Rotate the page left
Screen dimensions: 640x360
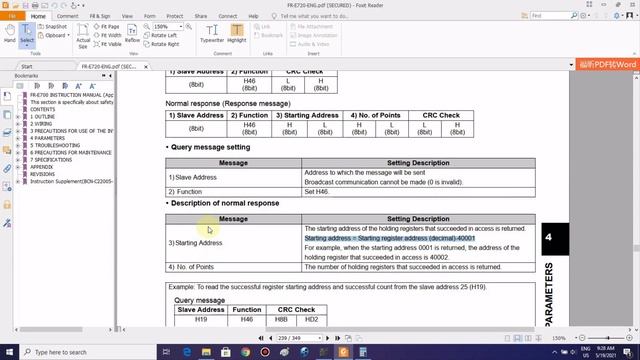[x=160, y=36]
